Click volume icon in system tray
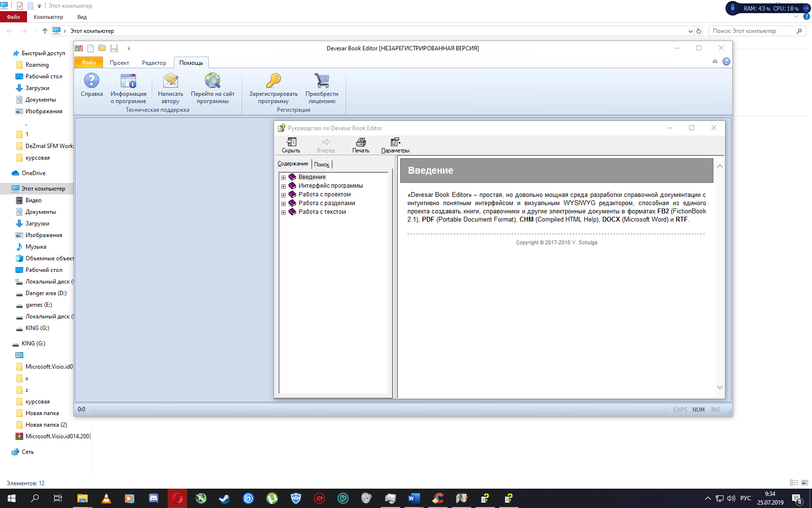 [731, 498]
